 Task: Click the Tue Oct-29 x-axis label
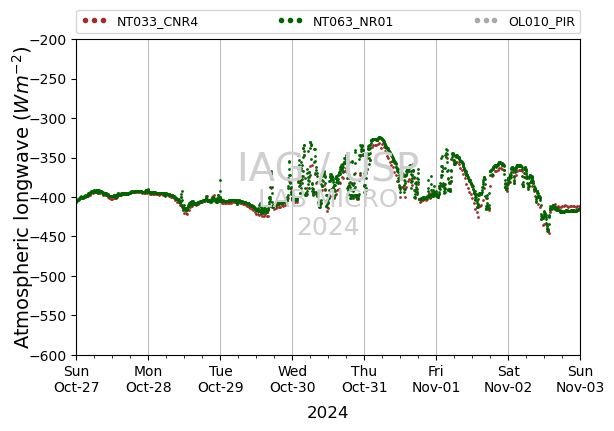click(220, 379)
